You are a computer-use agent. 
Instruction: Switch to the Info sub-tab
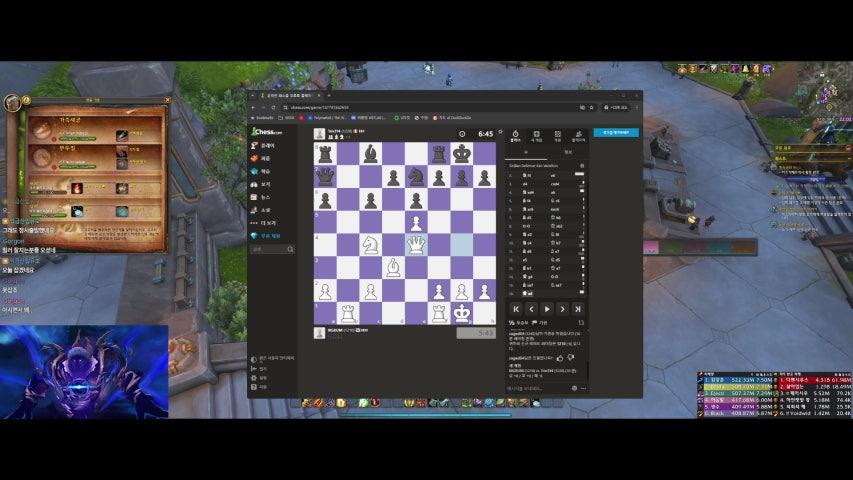[x=568, y=153]
